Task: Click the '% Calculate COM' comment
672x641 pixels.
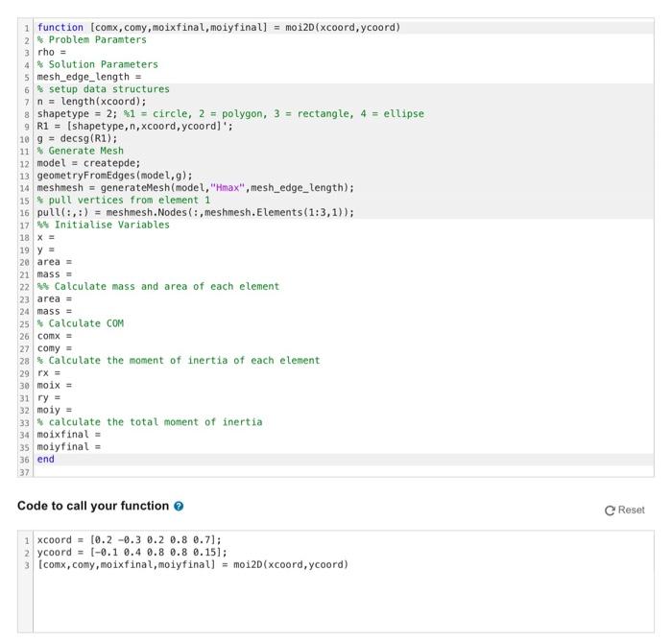Action: (x=80, y=323)
